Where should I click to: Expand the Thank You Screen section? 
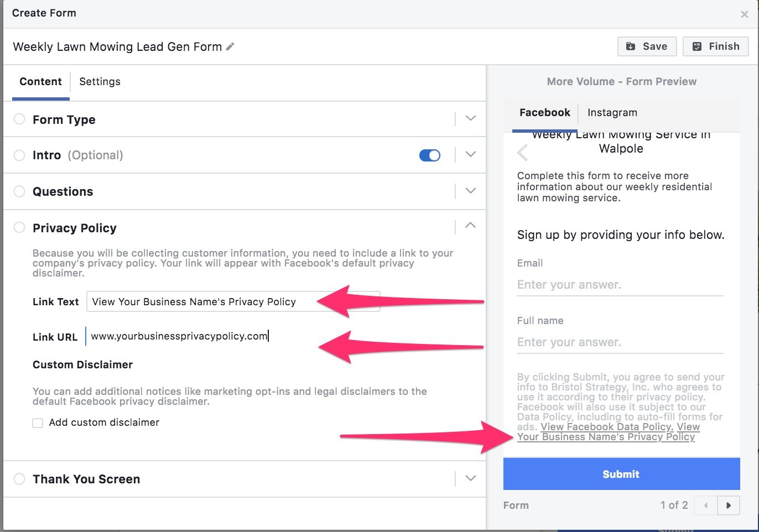tap(470, 478)
